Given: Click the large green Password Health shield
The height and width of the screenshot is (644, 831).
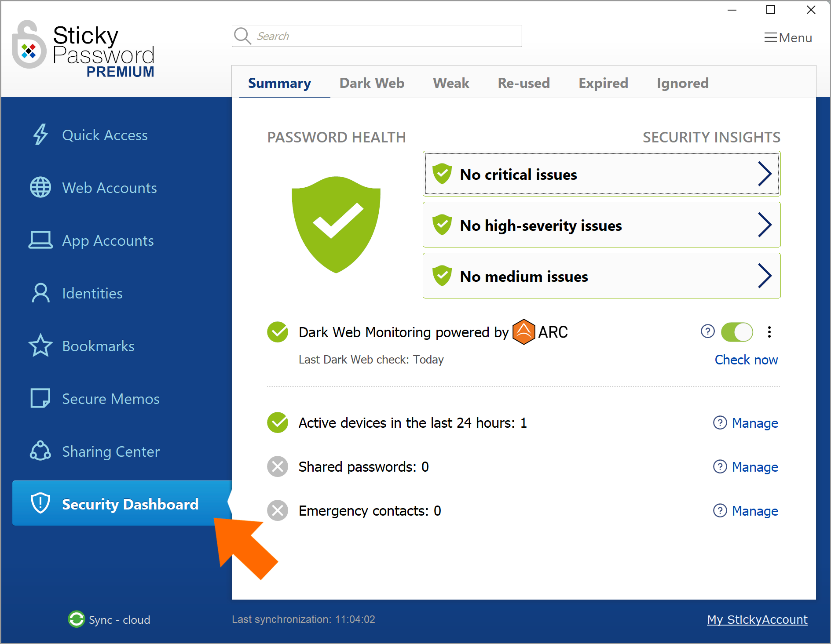Looking at the screenshot, I should point(336,225).
